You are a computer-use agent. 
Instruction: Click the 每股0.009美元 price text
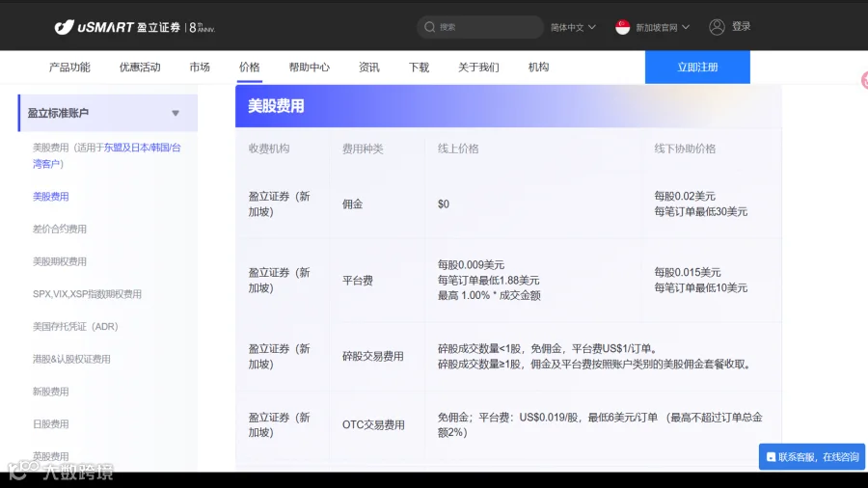pyautogui.click(x=471, y=265)
